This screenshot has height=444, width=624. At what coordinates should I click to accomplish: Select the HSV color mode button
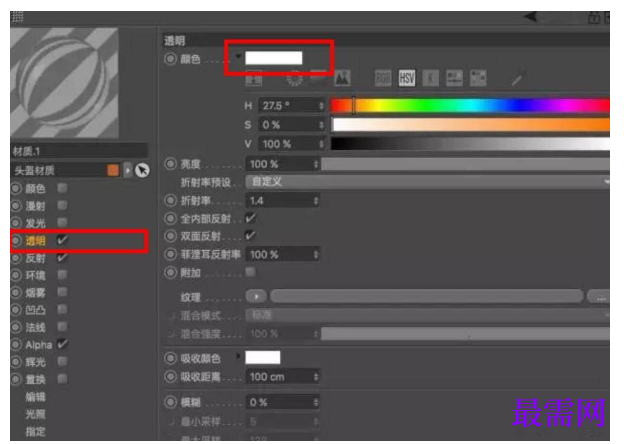(x=407, y=78)
